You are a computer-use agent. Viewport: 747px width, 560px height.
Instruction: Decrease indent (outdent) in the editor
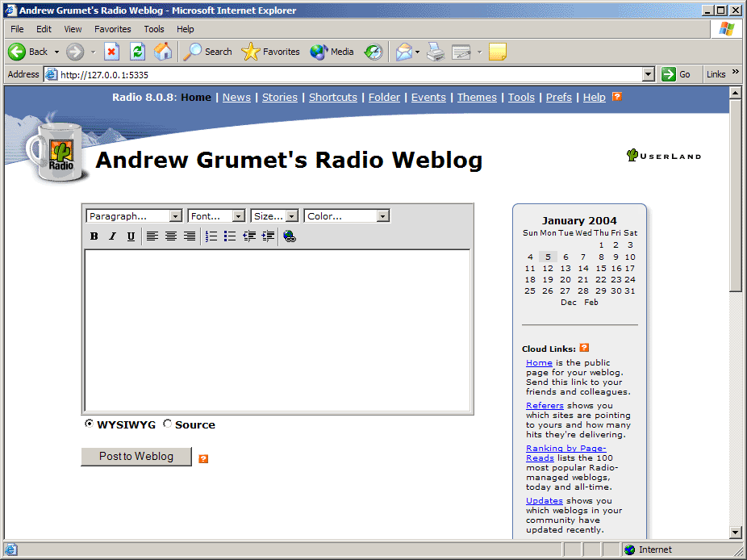coord(249,236)
